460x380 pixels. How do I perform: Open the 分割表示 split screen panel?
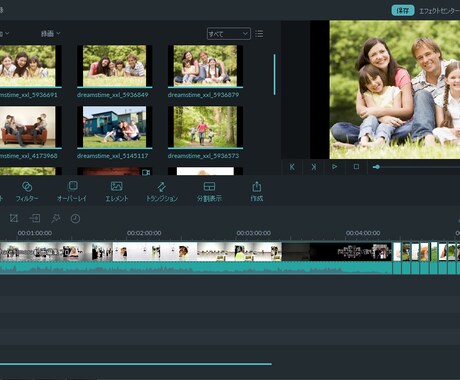(209, 192)
